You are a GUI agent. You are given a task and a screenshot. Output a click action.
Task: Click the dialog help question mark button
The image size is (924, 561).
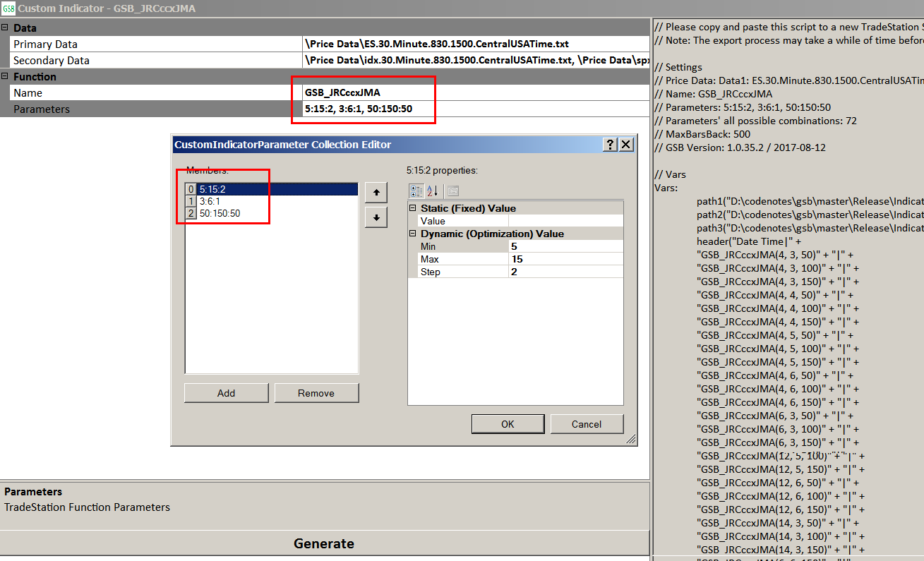610,144
